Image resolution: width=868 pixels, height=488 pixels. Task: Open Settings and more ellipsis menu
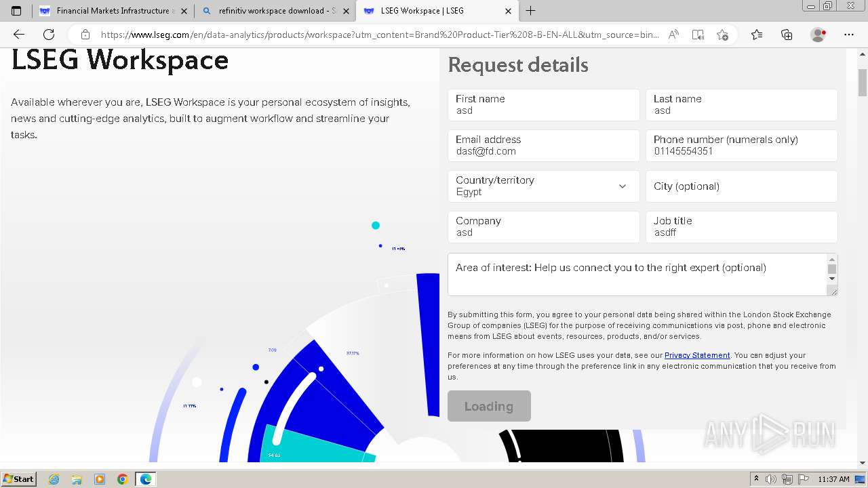tap(849, 35)
